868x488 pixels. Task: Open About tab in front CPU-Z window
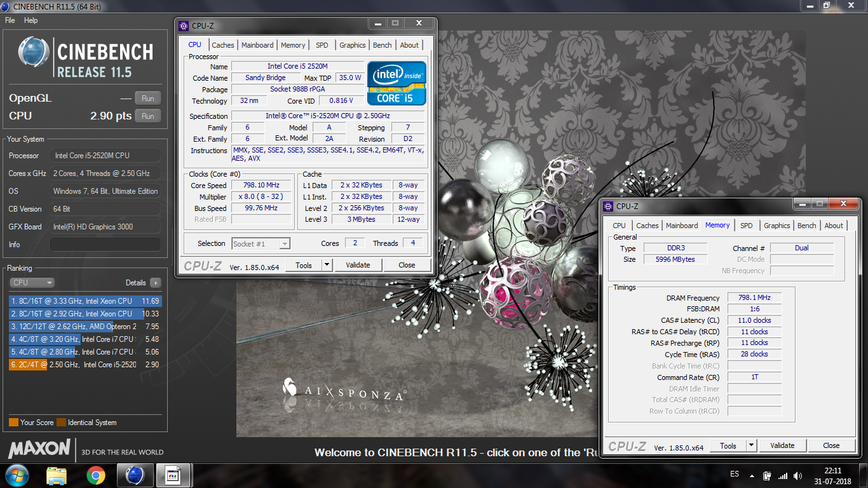(x=409, y=45)
